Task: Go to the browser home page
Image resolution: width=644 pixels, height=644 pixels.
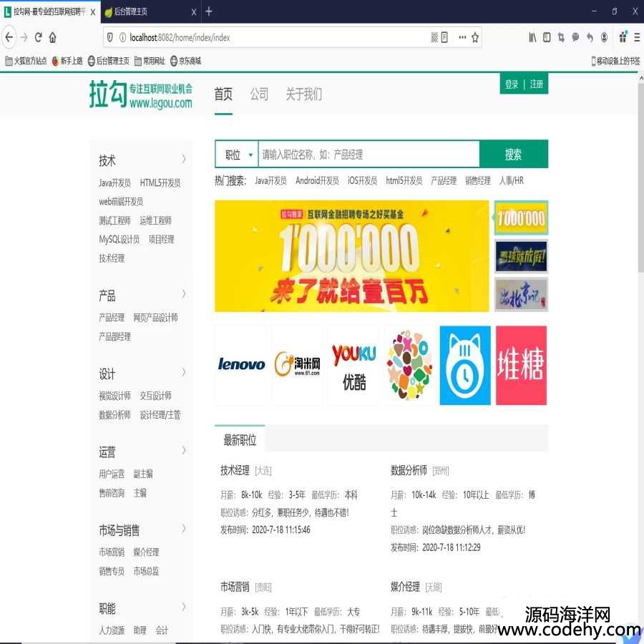Action: pyautogui.click(x=52, y=37)
